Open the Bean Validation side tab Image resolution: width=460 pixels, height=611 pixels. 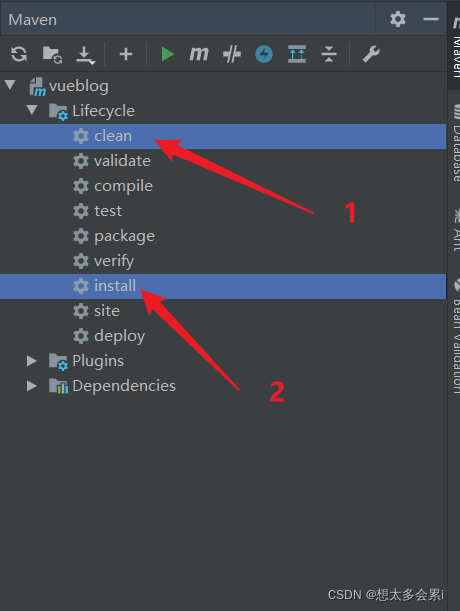pos(456,337)
